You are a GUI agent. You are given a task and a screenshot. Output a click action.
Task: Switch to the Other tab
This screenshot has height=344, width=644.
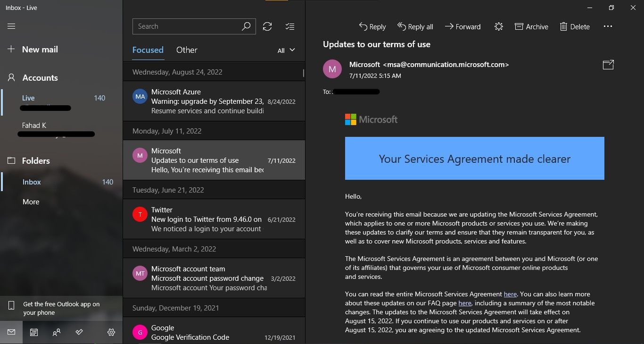coord(187,50)
